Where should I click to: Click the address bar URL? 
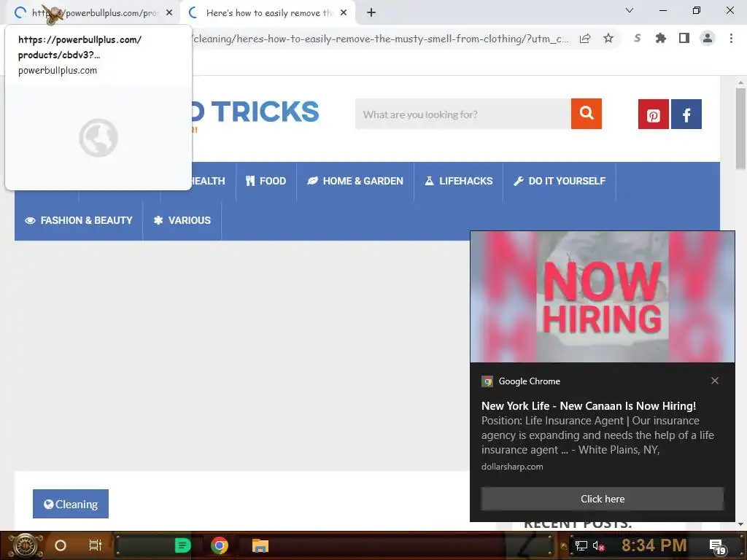tap(380, 39)
